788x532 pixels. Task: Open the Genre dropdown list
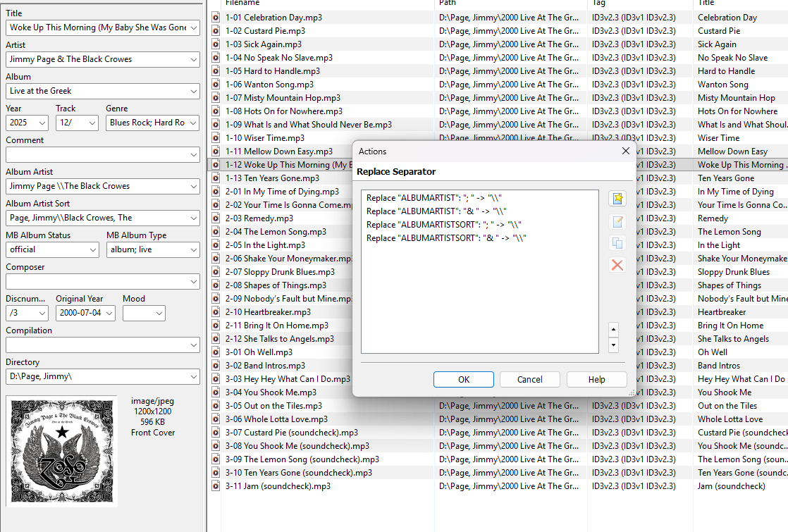tap(194, 123)
